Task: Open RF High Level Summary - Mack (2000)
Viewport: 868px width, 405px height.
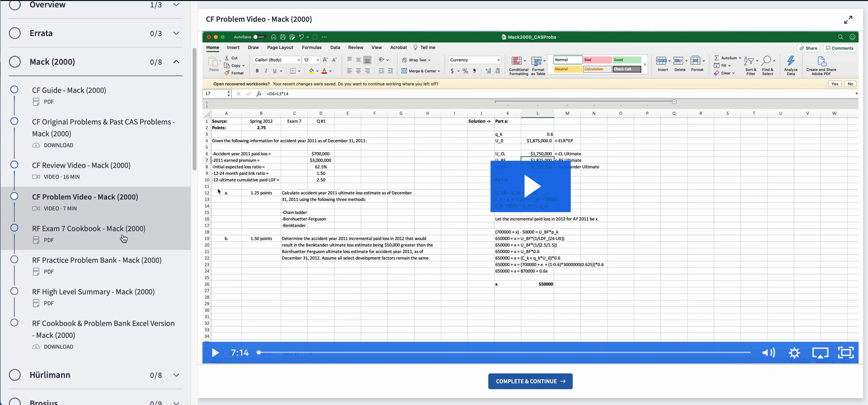Action: click(x=93, y=292)
